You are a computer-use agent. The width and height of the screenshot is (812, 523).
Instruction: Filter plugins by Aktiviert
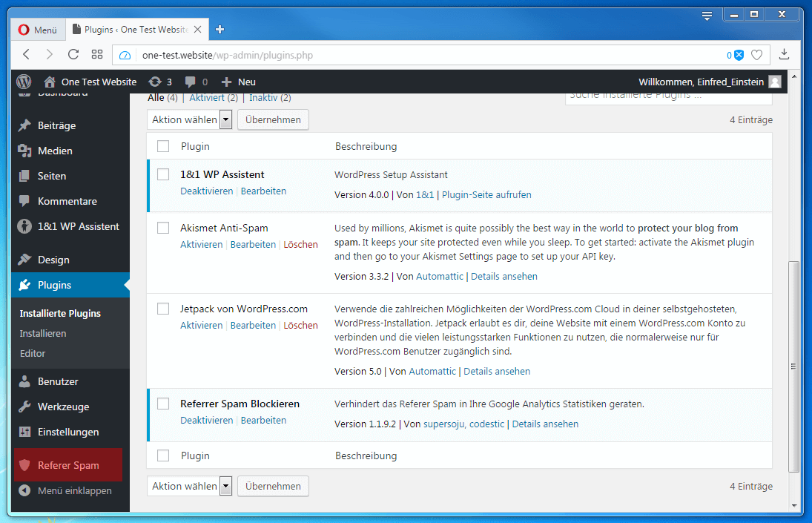point(207,97)
